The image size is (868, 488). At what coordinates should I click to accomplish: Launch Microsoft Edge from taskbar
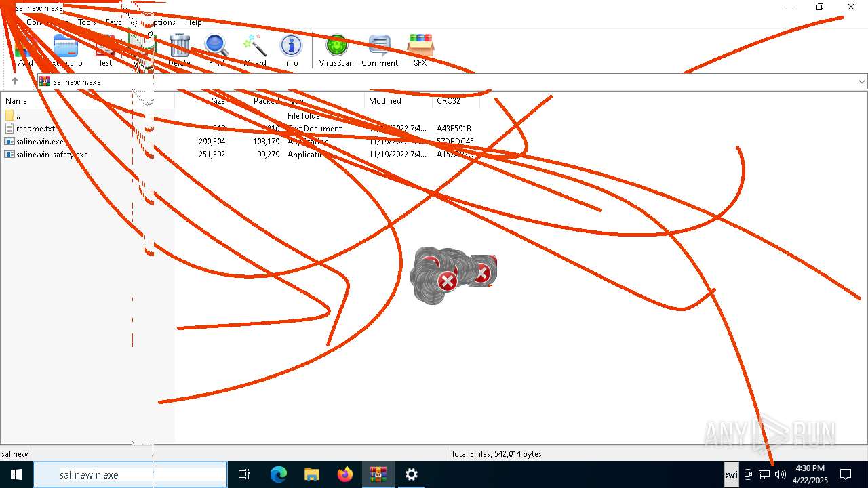pos(279,474)
